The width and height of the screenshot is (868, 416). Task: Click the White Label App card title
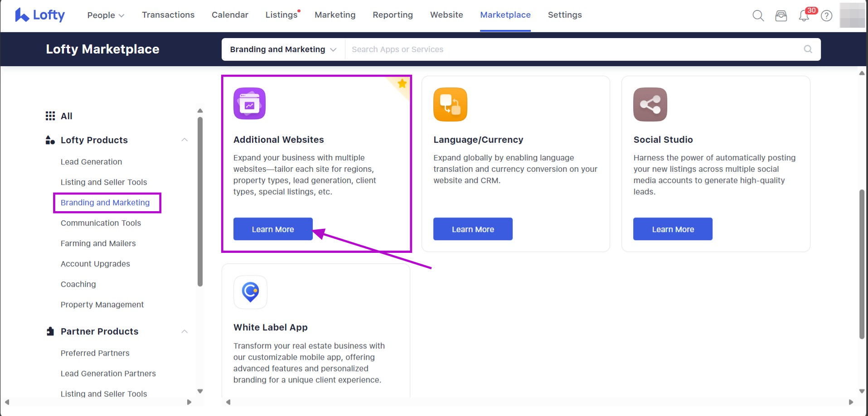[x=271, y=327]
